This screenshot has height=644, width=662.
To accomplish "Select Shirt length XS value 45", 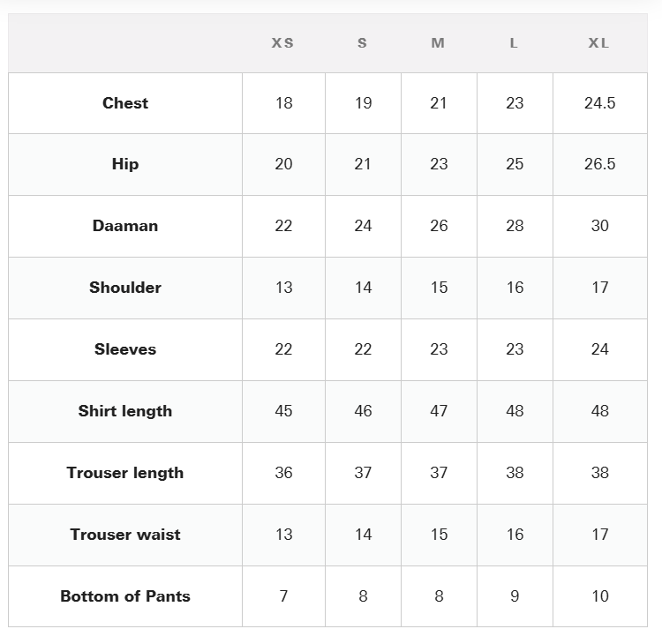I will coord(283,410).
